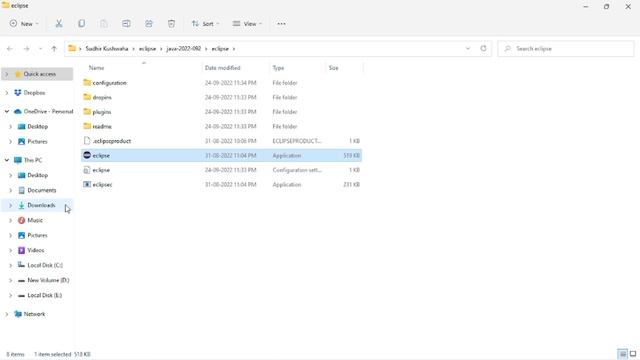
Task: Select java-2022-092 breadcrumb segment
Action: click(184, 49)
